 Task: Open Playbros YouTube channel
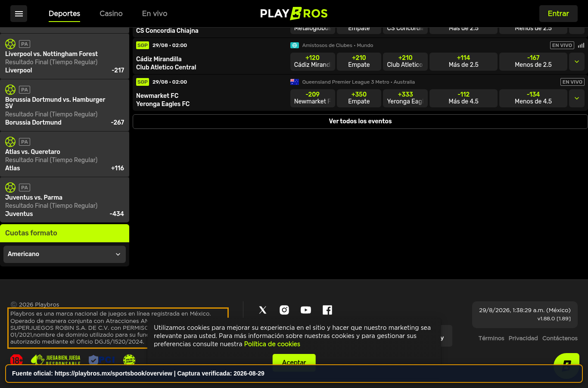(306, 310)
